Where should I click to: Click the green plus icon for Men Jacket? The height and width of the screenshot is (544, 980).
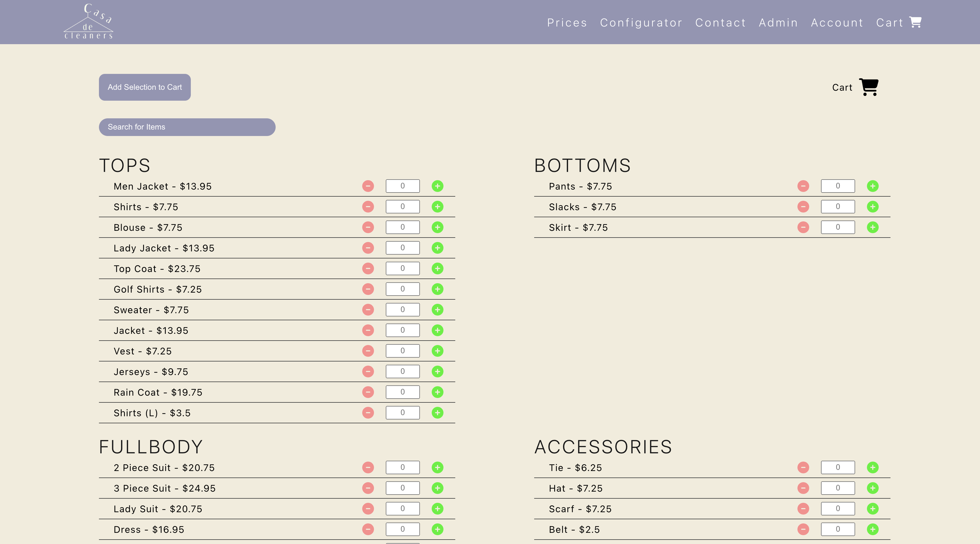coord(438,186)
